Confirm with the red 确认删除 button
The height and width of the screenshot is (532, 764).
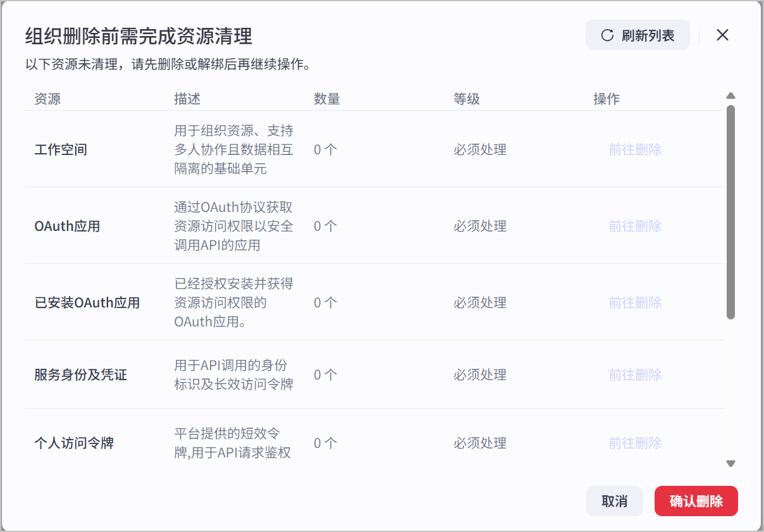[696, 501]
